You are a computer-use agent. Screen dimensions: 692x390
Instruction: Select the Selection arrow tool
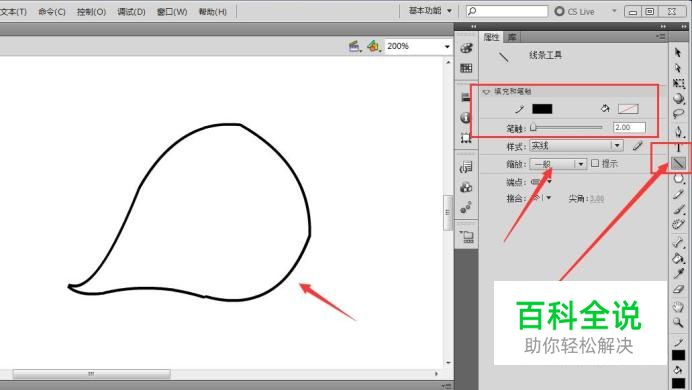pyautogui.click(x=678, y=52)
